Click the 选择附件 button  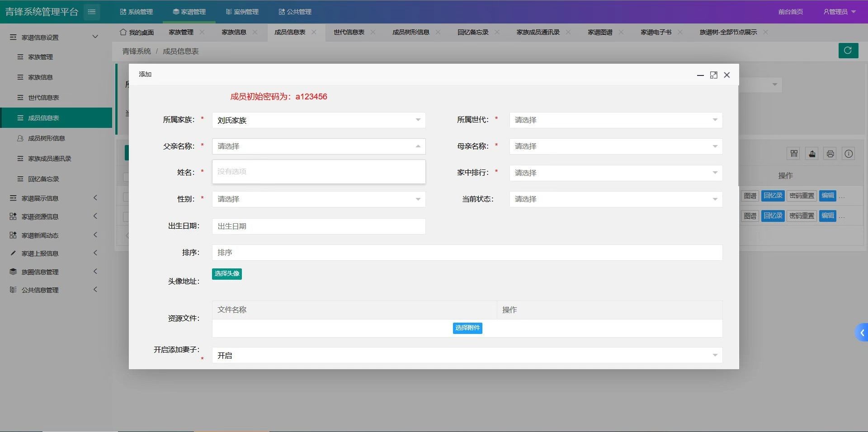pos(467,328)
